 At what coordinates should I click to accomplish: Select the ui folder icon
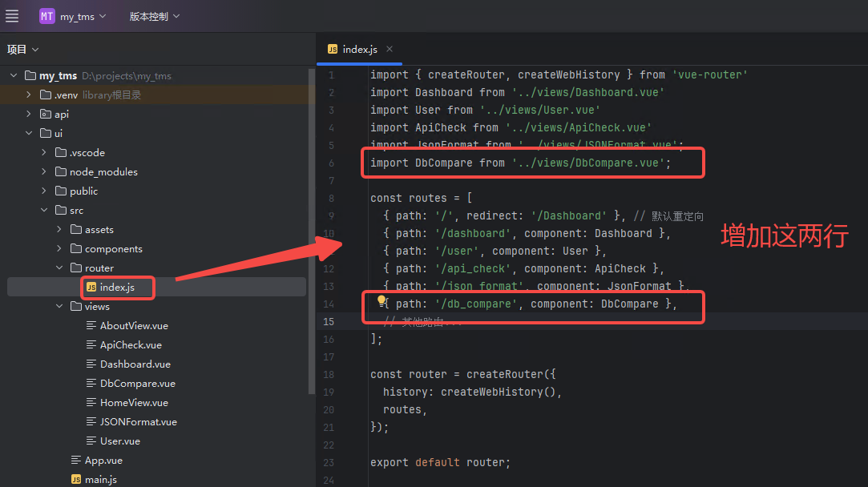(46, 134)
